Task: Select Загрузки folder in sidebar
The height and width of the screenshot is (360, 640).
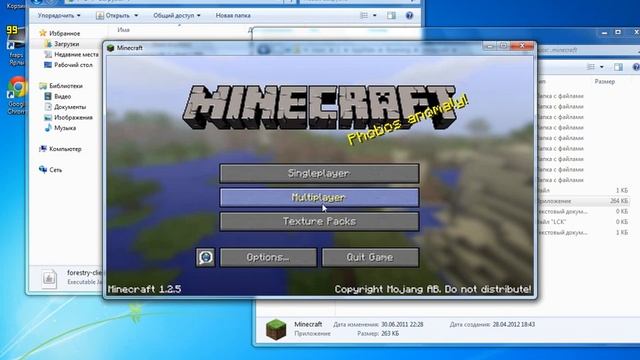Action: (62, 44)
